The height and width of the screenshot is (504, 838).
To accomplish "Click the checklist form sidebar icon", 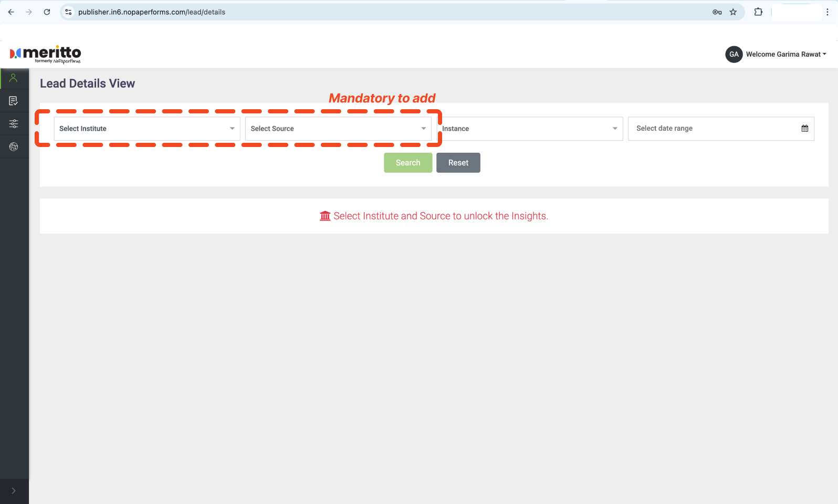I will point(14,101).
